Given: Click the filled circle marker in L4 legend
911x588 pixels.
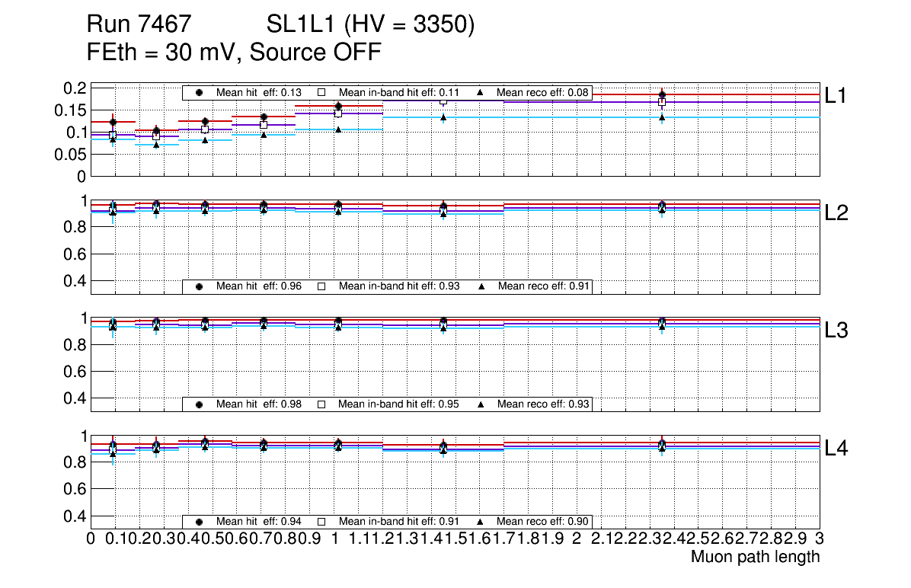Looking at the screenshot, I should [200, 522].
